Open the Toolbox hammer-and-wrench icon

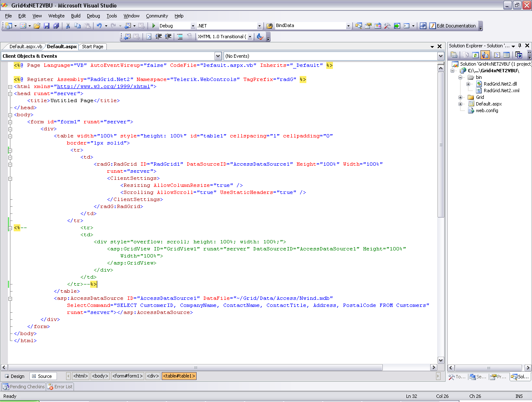pyautogui.click(x=387, y=26)
